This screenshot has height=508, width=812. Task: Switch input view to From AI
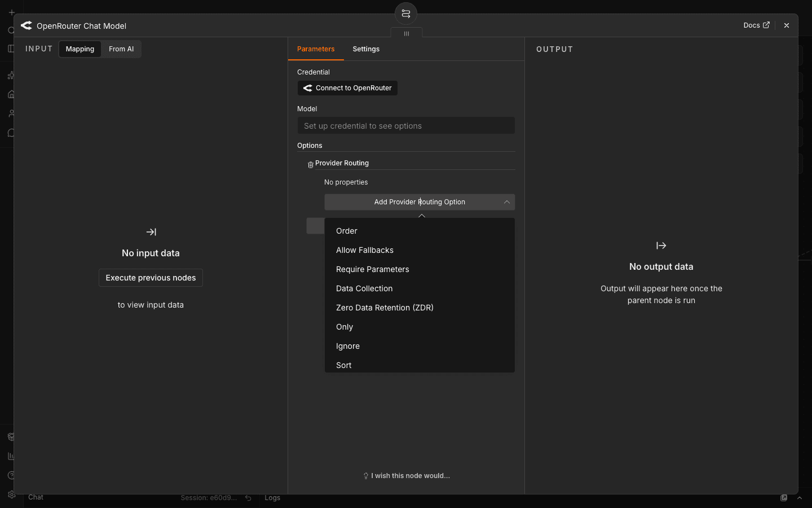click(121, 49)
